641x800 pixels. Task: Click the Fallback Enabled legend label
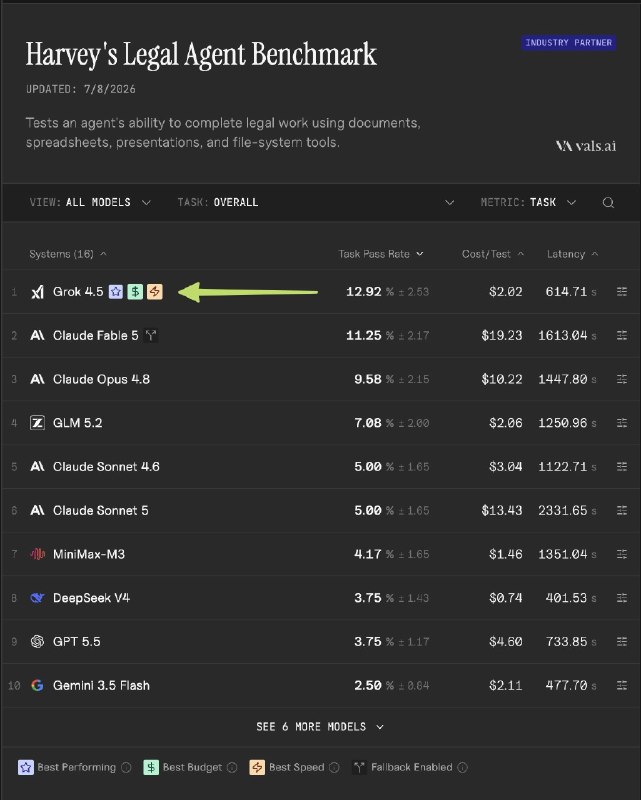(412, 767)
